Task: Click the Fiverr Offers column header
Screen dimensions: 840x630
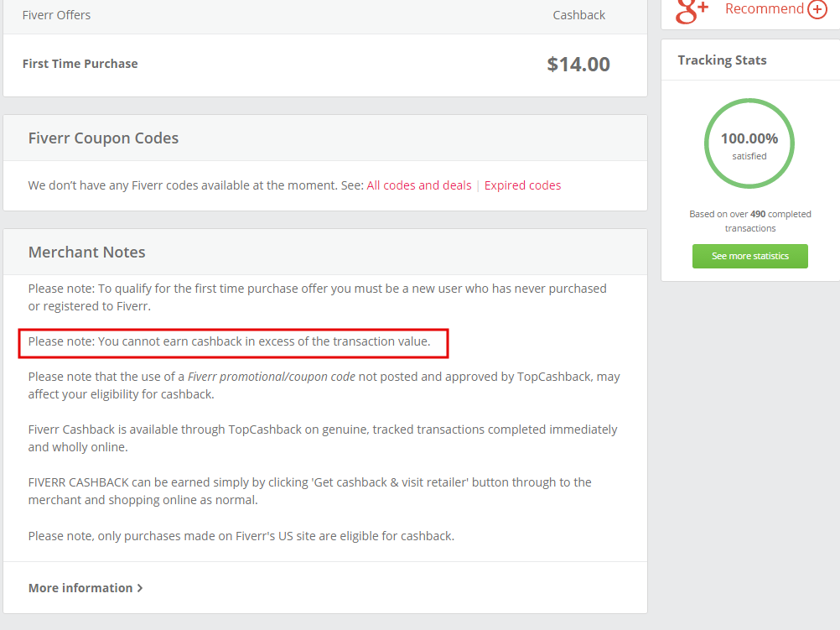Action: click(x=56, y=15)
